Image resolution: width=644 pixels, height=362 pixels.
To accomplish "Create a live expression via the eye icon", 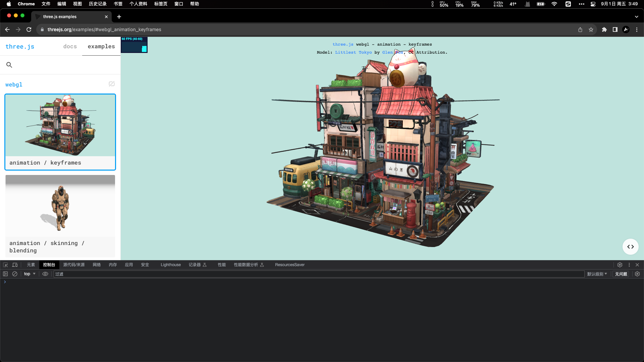I will pos(45,274).
